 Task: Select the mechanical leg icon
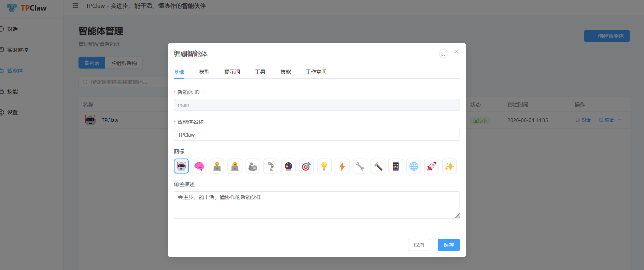271,166
